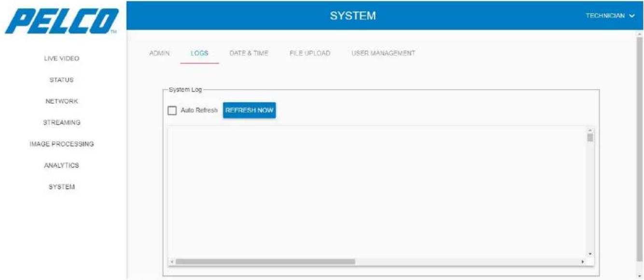Image resolution: width=644 pixels, height=280 pixels.
Task: Click the log area's horizontal scrollbar thumb
Action: pyautogui.click(x=265, y=261)
